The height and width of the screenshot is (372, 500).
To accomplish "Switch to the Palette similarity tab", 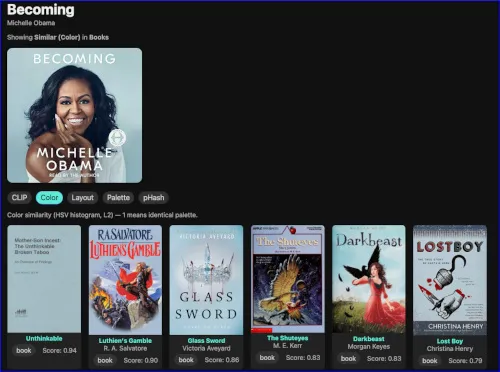I will point(118,198).
